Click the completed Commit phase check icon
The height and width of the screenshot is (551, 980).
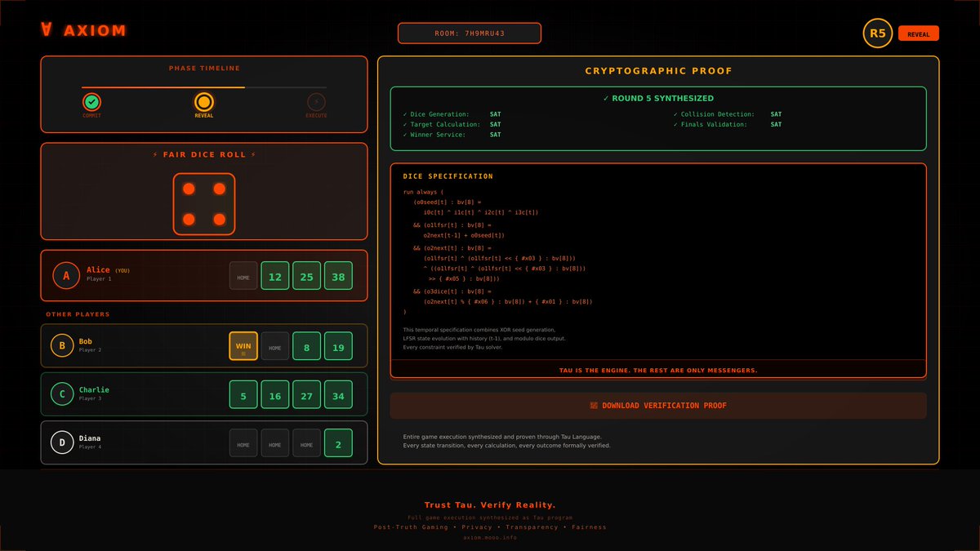[91, 104]
